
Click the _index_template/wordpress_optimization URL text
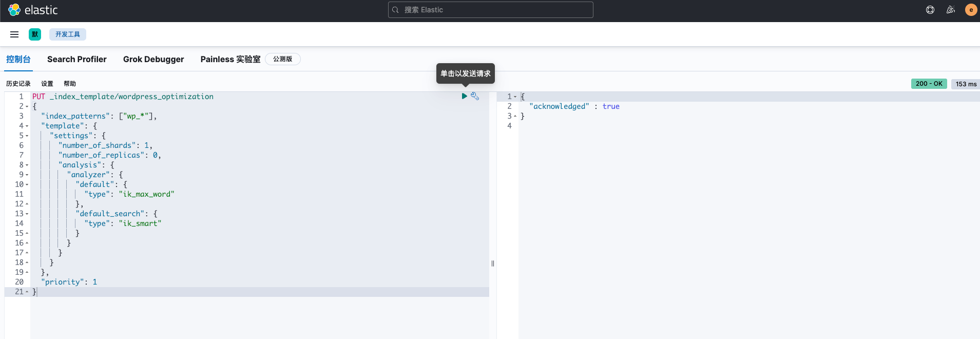pyautogui.click(x=132, y=97)
